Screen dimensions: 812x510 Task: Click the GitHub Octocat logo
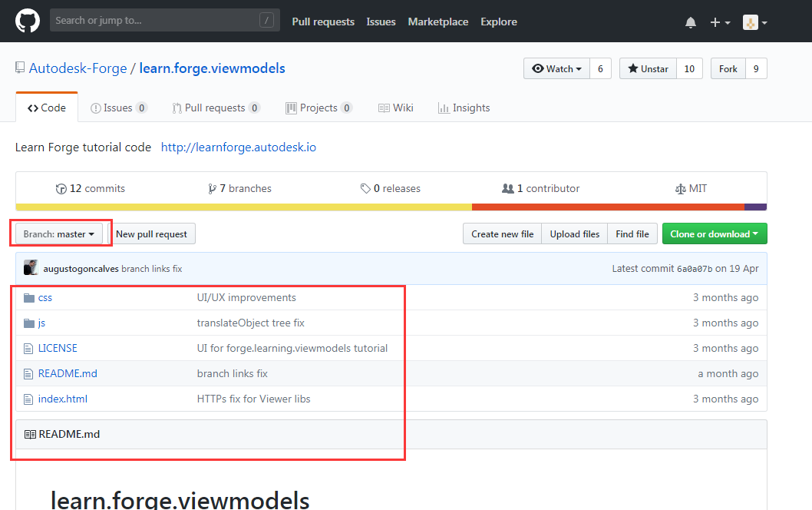coord(28,22)
